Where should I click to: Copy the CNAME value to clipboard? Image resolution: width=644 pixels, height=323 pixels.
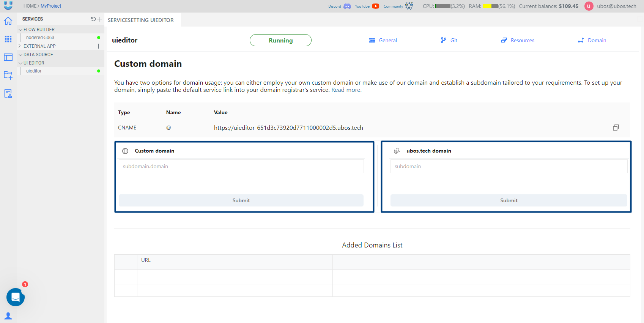[616, 128]
